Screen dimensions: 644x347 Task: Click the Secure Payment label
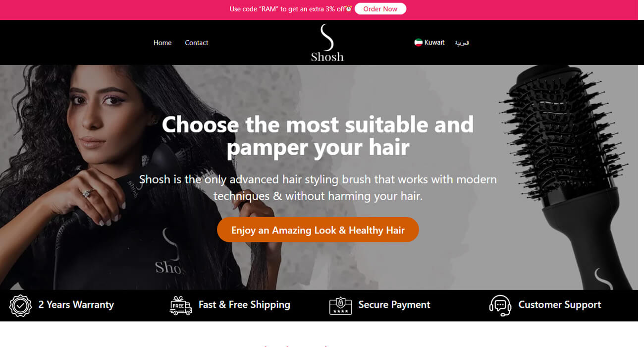(x=394, y=305)
